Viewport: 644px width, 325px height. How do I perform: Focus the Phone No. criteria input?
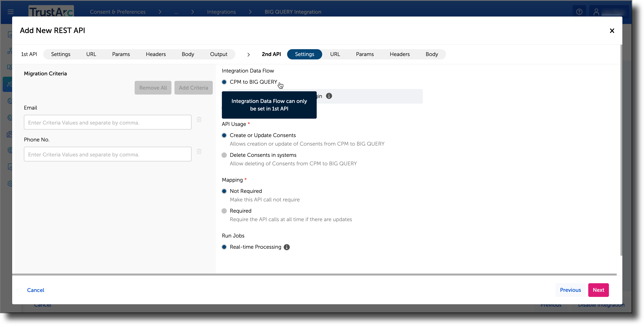point(108,154)
